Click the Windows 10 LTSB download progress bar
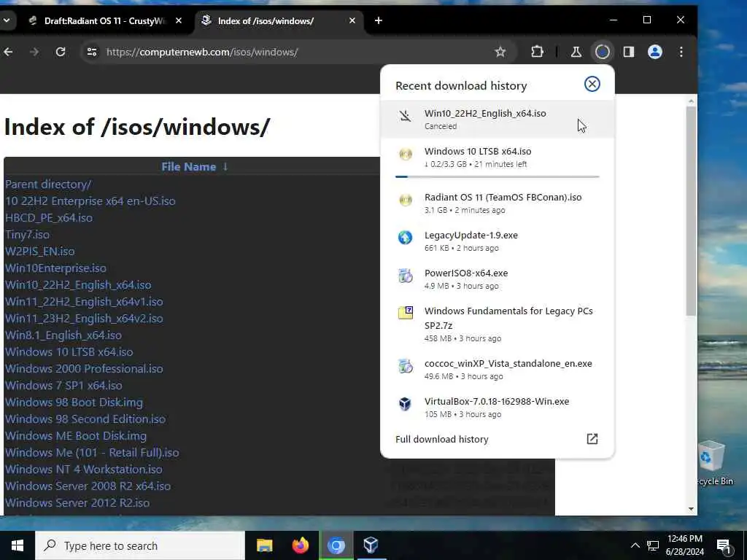The height and width of the screenshot is (560, 747). click(497, 176)
